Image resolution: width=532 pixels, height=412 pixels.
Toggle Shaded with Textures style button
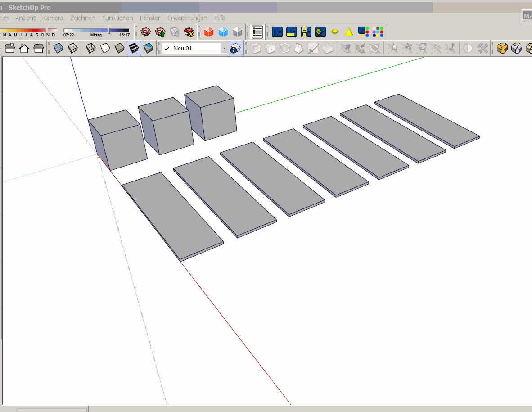[134, 48]
